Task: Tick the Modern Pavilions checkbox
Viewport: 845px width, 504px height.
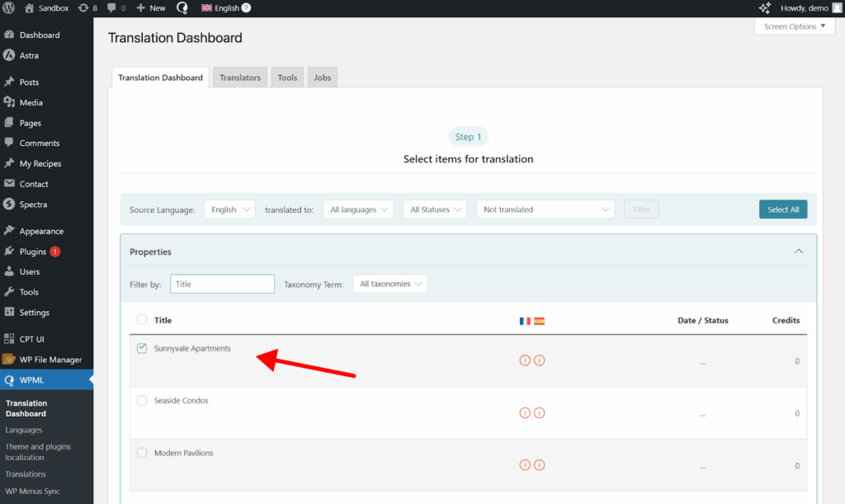Action: [142, 453]
